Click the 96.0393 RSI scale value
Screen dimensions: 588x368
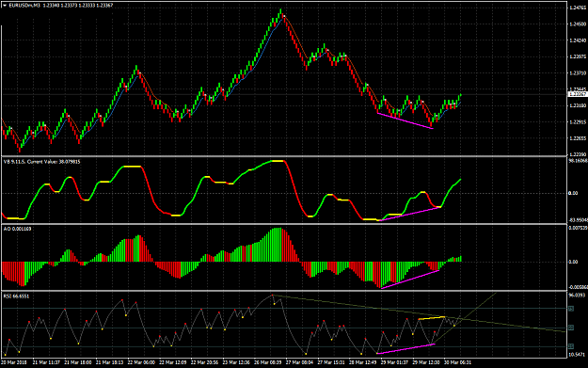tap(577, 296)
